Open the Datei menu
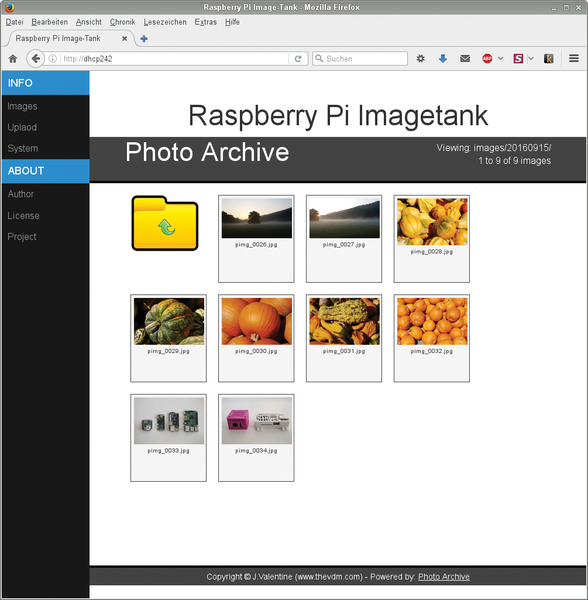The height and width of the screenshot is (600, 588). click(x=15, y=22)
